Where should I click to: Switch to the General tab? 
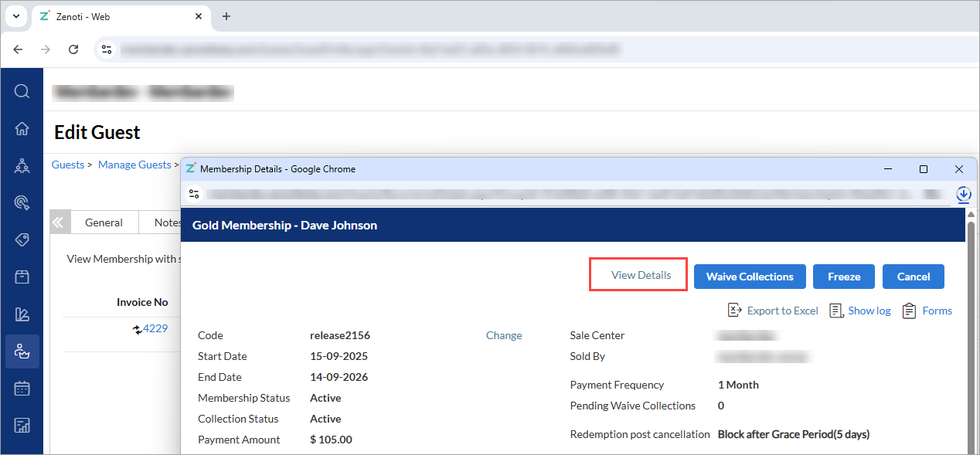pyautogui.click(x=104, y=222)
